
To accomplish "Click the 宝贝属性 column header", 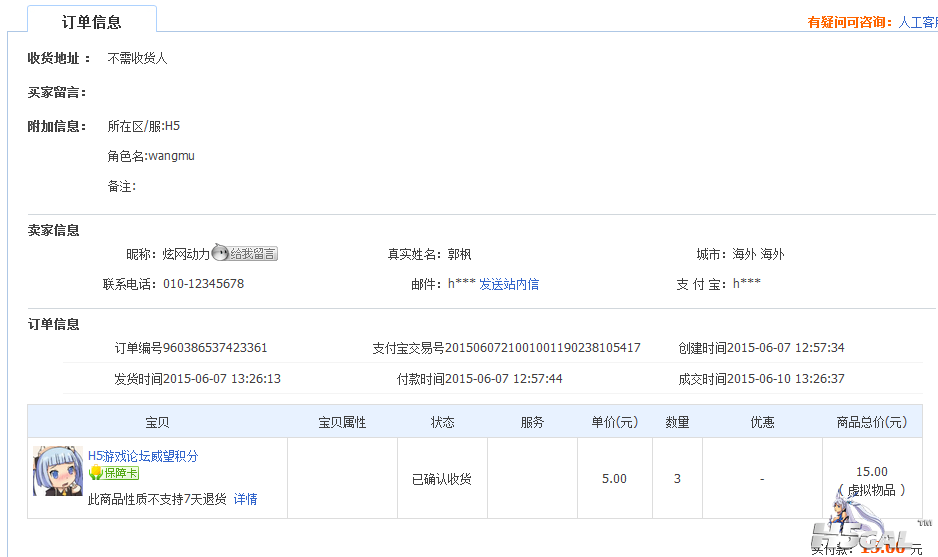I will click(342, 422).
